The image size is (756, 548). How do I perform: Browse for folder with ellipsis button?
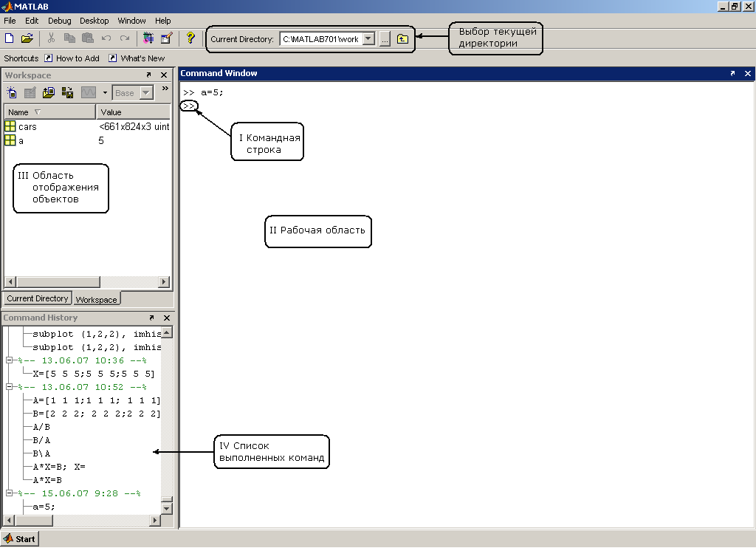click(385, 39)
